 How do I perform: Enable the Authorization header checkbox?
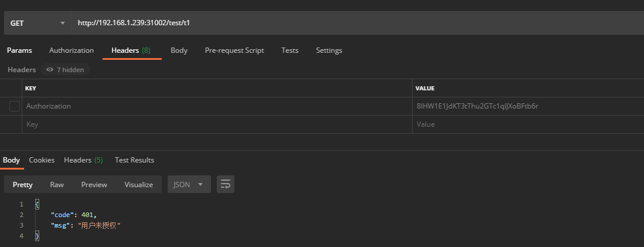(x=15, y=106)
